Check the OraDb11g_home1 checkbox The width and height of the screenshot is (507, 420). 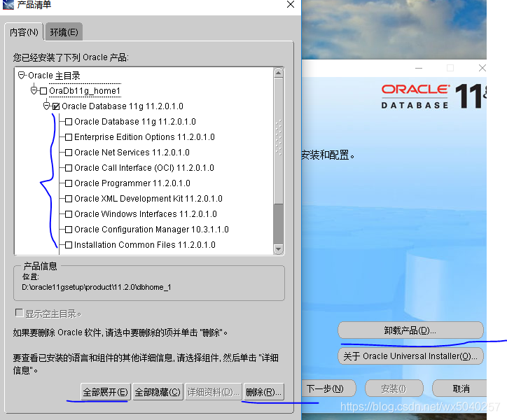coord(43,91)
